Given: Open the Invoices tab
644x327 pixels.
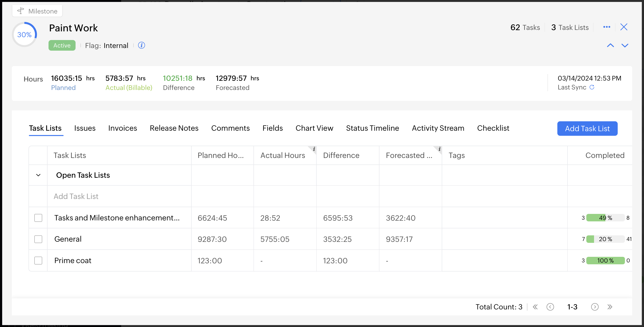Looking at the screenshot, I should pos(123,128).
